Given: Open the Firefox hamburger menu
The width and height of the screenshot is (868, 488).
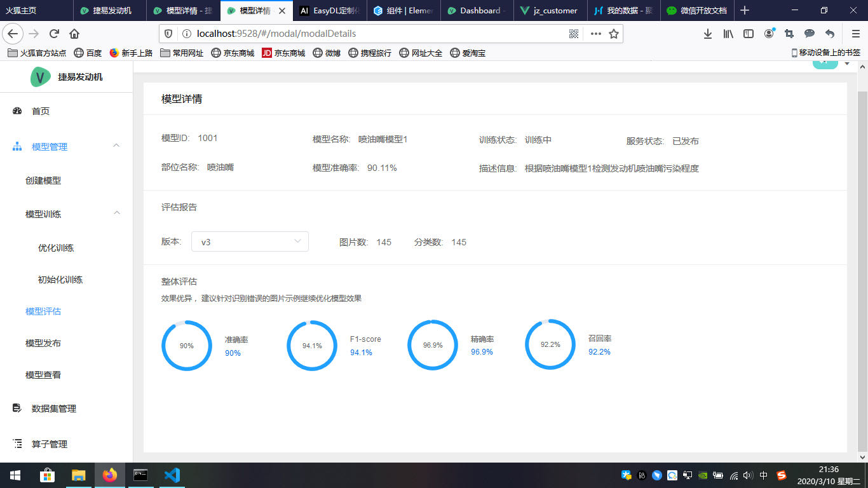Looking at the screenshot, I should [855, 34].
